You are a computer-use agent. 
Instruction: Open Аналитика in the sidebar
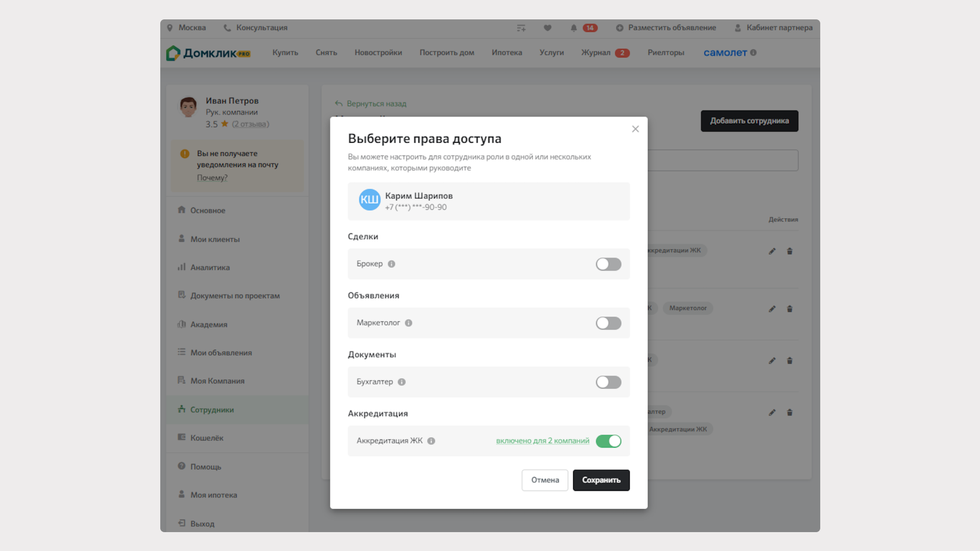pos(237,267)
